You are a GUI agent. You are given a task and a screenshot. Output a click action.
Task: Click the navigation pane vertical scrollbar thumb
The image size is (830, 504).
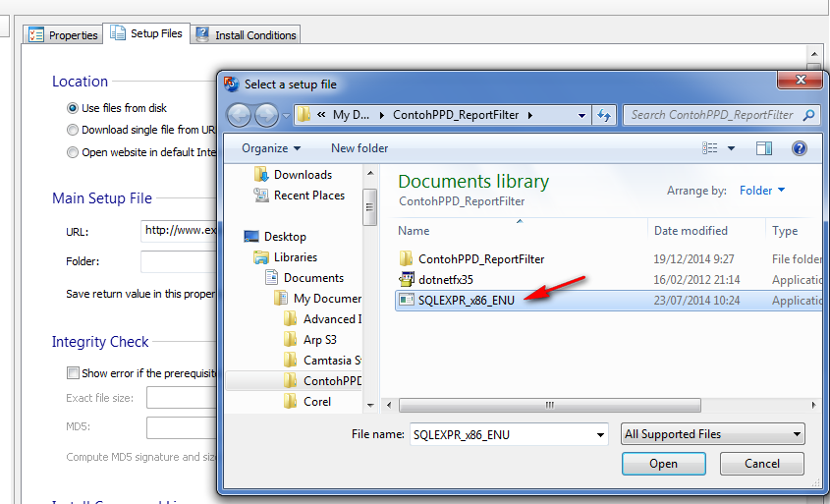pyautogui.click(x=370, y=207)
